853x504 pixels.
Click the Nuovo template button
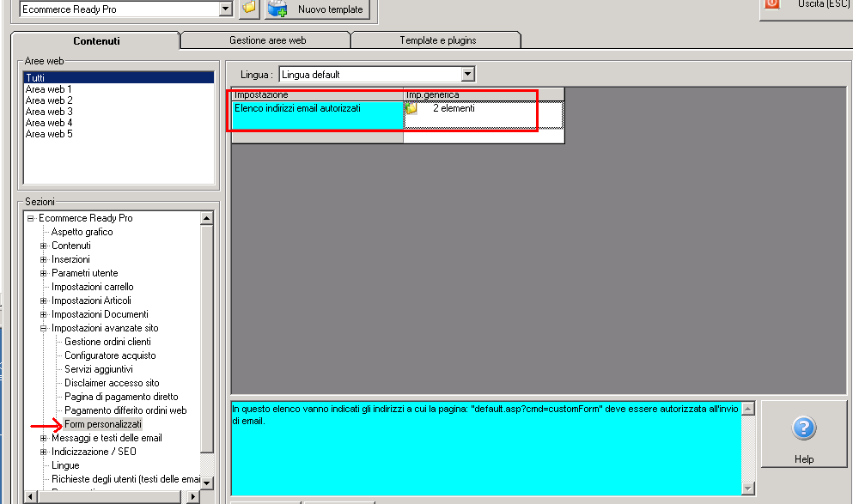(x=318, y=9)
